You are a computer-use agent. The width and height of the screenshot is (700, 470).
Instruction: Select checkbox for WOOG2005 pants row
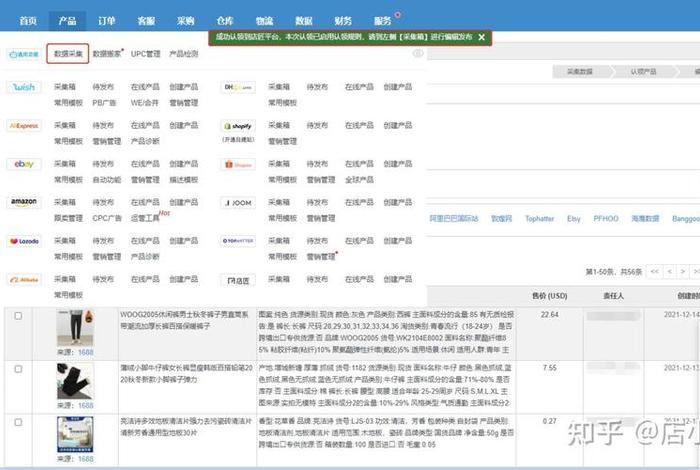click(x=18, y=316)
